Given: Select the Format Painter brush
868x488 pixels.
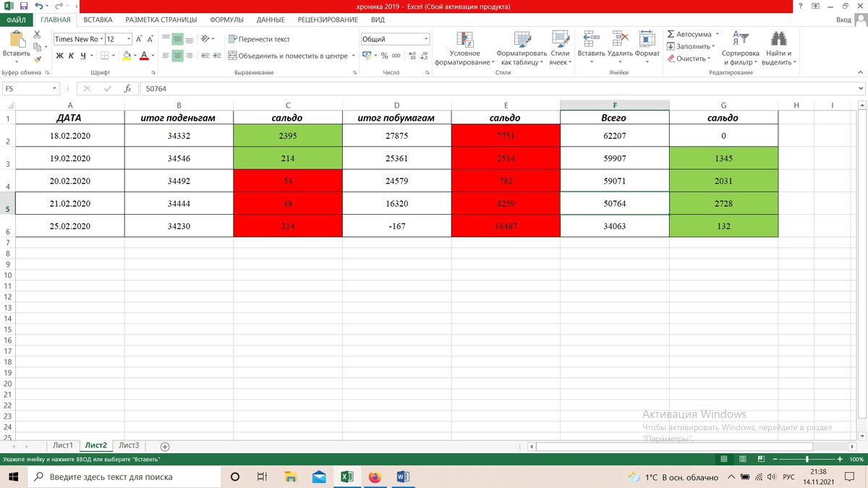Looking at the screenshot, I should [x=38, y=59].
